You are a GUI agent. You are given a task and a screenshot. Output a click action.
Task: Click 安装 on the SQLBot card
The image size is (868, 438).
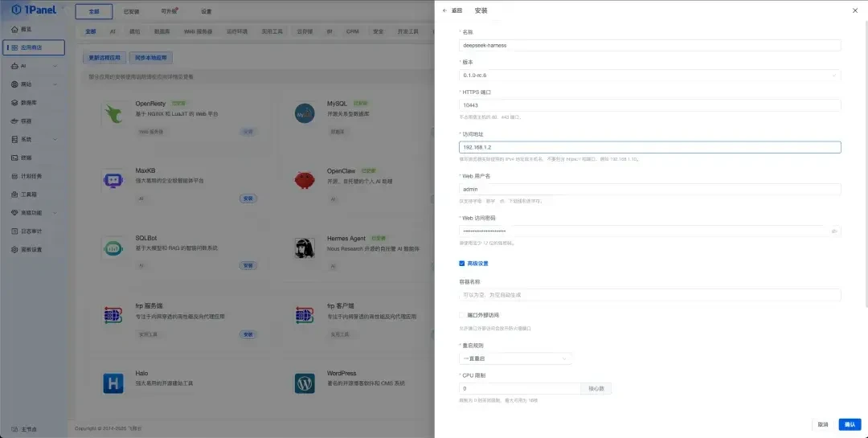click(248, 266)
